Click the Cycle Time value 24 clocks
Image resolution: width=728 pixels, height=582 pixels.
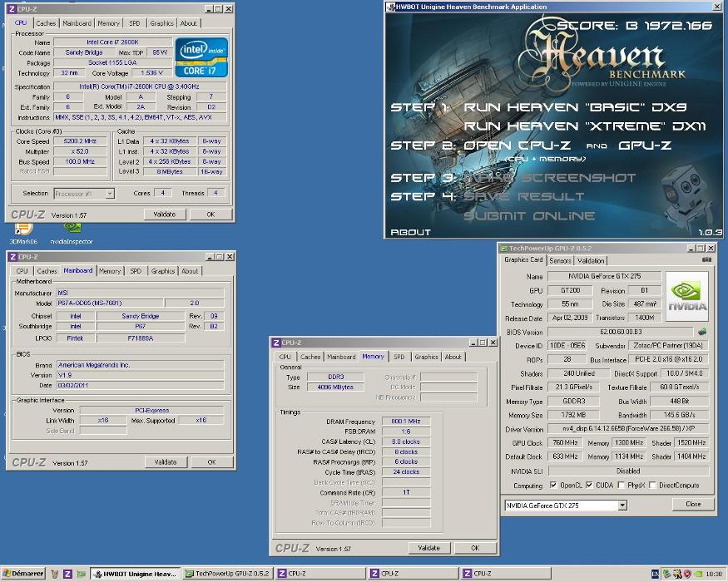(406, 472)
